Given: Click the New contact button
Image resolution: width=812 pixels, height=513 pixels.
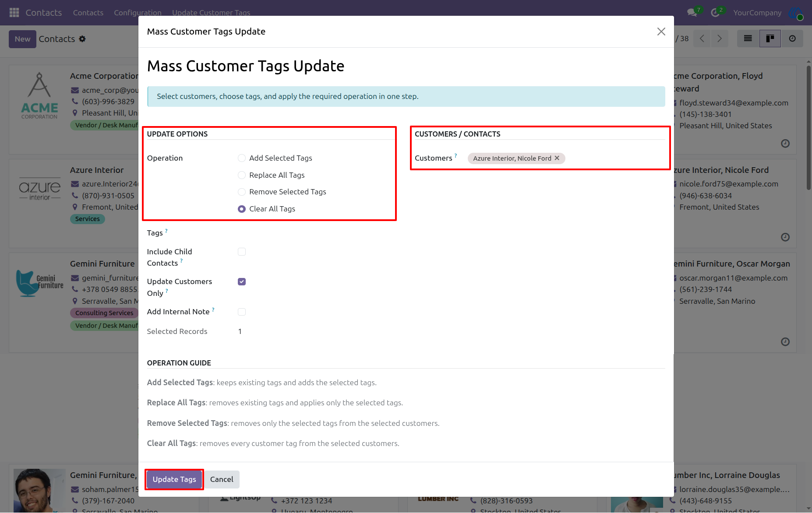Looking at the screenshot, I should (22, 39).
